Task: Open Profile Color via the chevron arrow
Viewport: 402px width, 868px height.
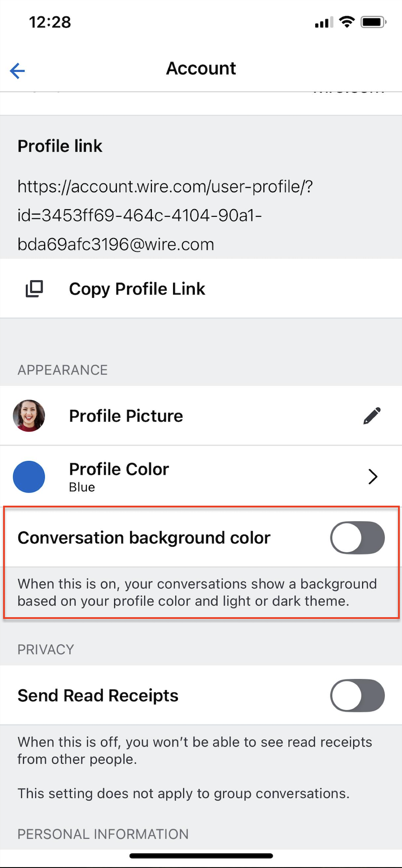Action: [373, 476]
